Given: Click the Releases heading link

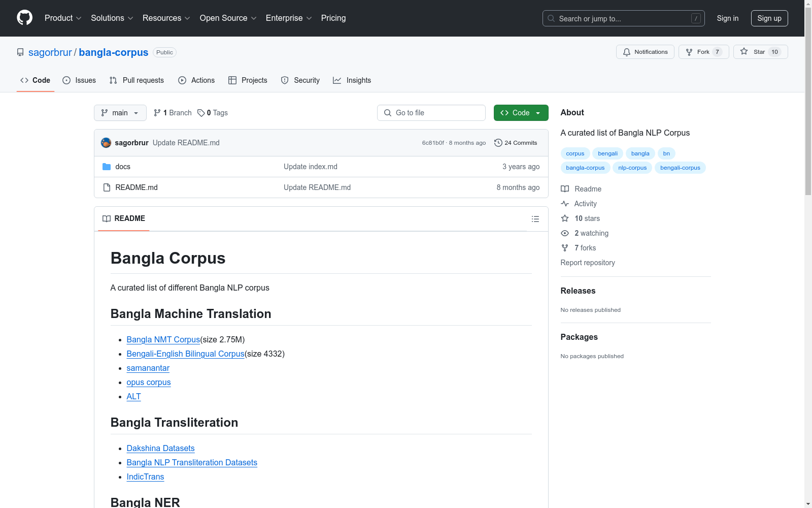Looking at the screenshot, I should (578, 291).
